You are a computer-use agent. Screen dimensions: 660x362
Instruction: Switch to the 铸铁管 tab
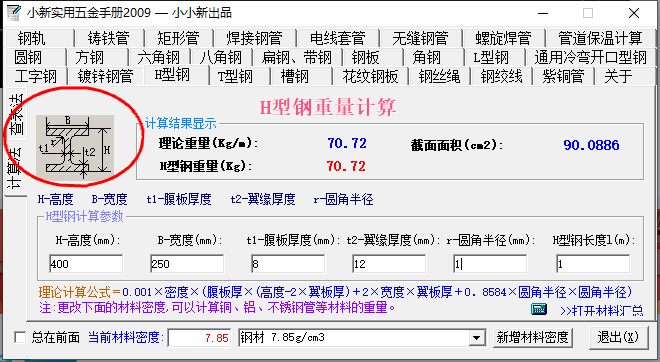tap(109, 38)
